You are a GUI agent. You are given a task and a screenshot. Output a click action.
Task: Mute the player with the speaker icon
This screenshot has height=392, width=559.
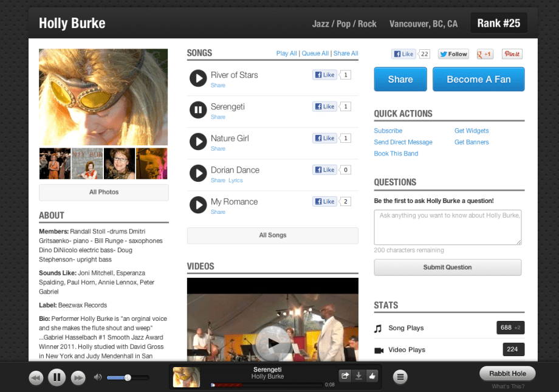point(98,377)
